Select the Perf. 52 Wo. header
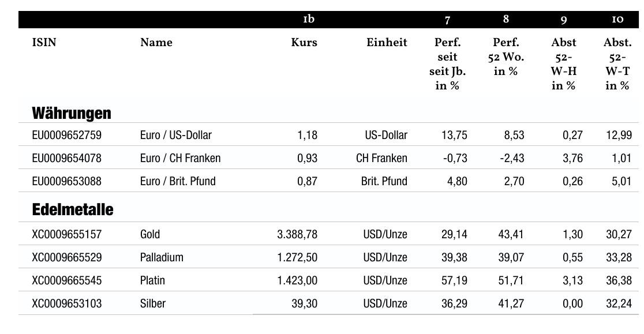Image resolution: width=644 pixels, height=334 pixels. coord(506,57)
